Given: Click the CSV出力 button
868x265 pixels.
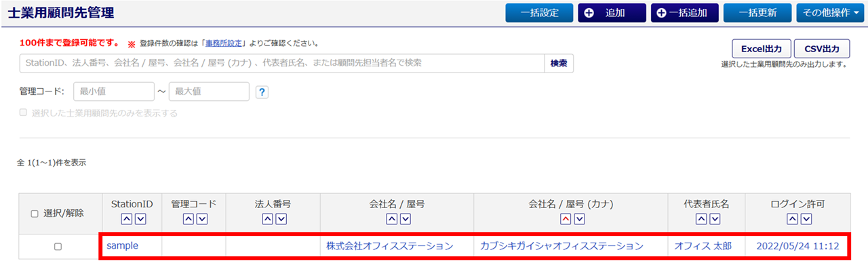Looking at the screenshot, I should click(822, 49).
